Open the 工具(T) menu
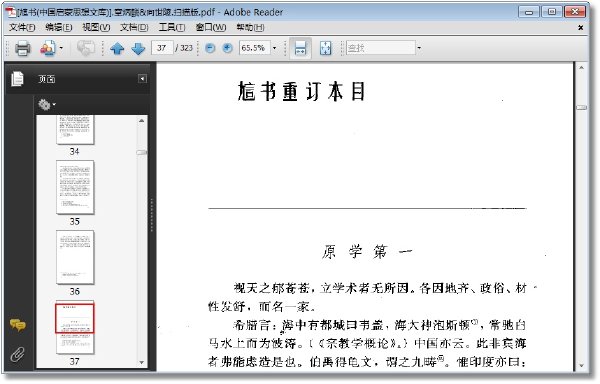600x384 pixels. (172, 28)
